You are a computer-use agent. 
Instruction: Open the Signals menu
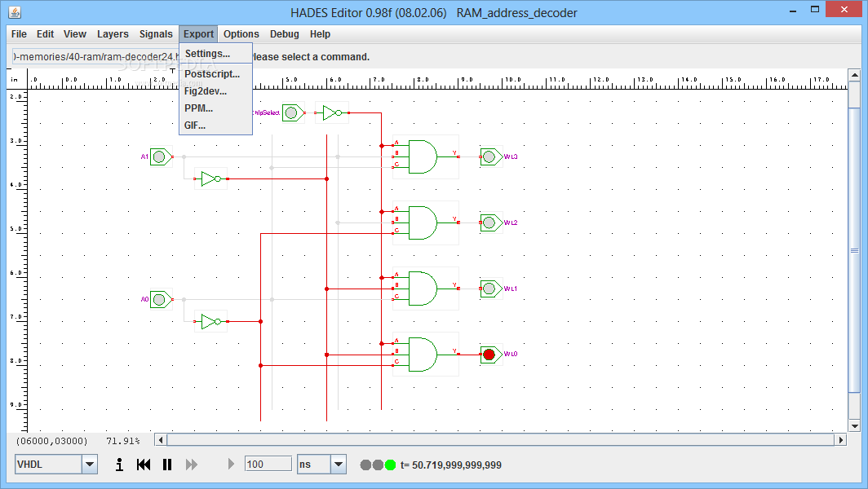[x=156, y=33]
